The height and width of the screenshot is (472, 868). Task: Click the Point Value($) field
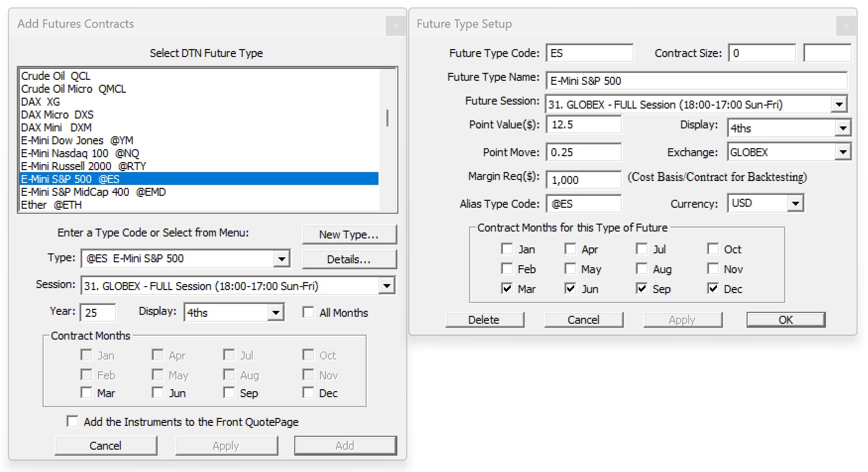[584, 124]
